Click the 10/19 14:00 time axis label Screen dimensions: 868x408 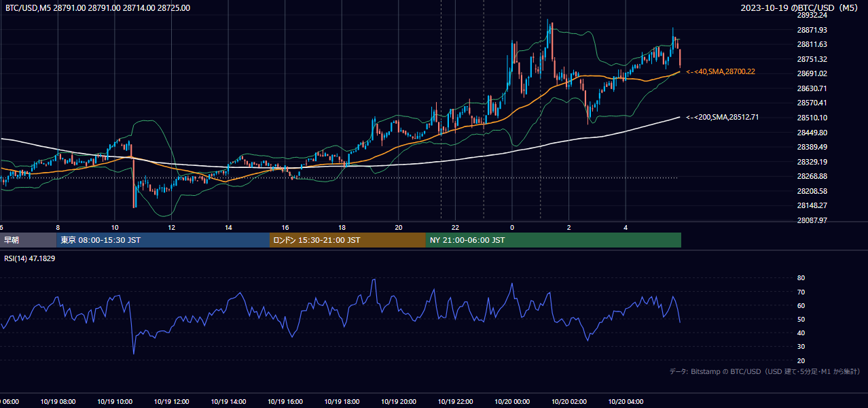click(228, 401)
